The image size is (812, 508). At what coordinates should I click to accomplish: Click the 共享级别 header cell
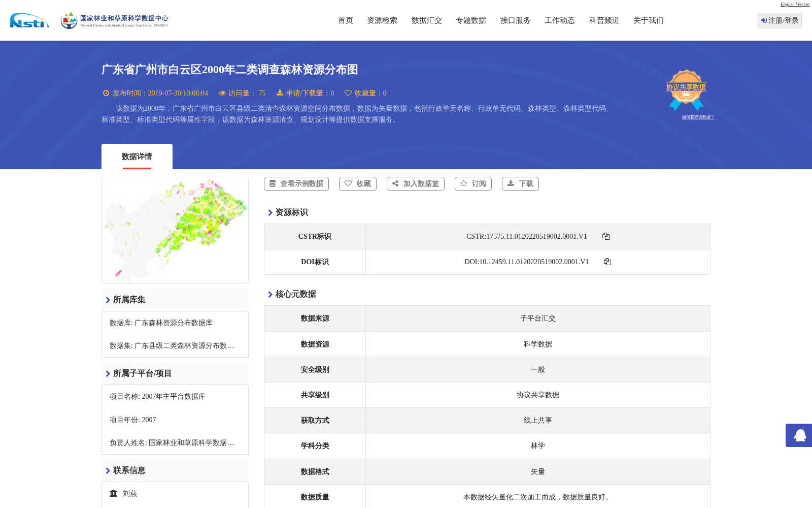coord(315,395)
